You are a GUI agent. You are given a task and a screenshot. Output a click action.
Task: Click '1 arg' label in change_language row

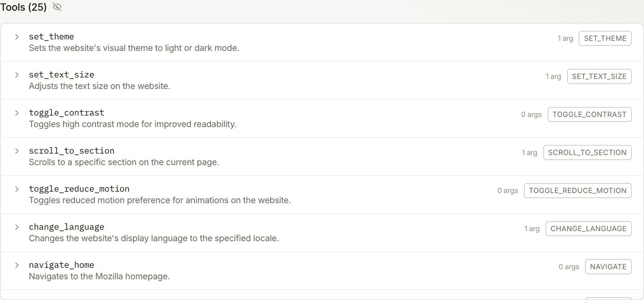[x=532, y=229]
